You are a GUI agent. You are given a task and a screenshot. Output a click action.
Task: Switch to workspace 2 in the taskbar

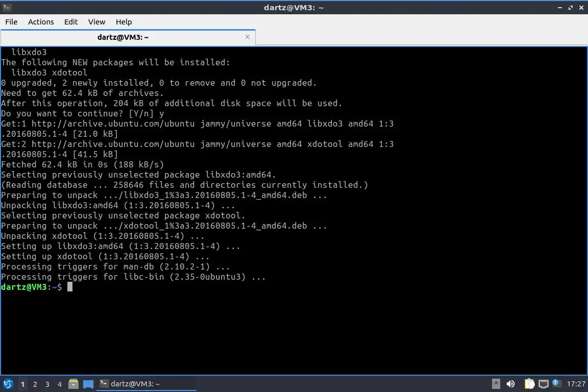point(35,384)
